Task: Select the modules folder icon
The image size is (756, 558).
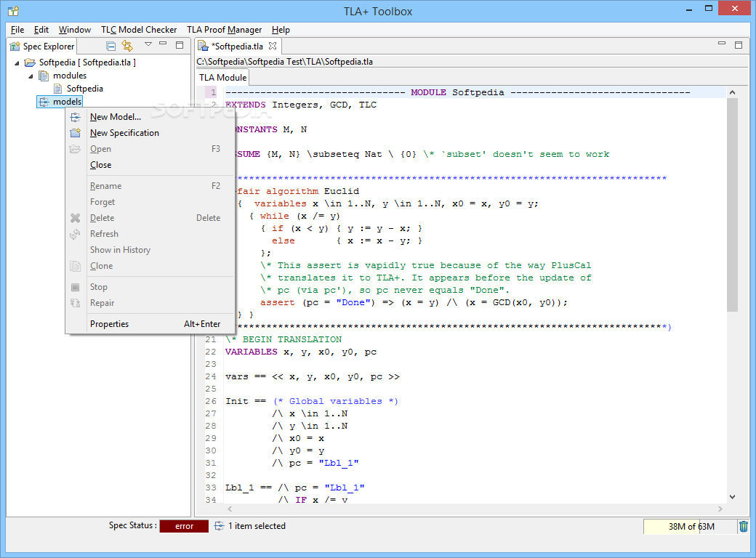Action: point(44,76)
